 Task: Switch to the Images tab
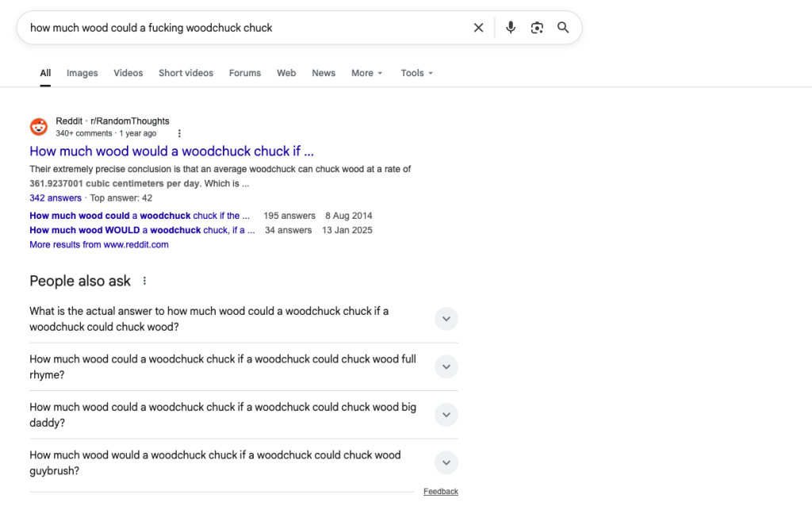[x=82, y=73]
